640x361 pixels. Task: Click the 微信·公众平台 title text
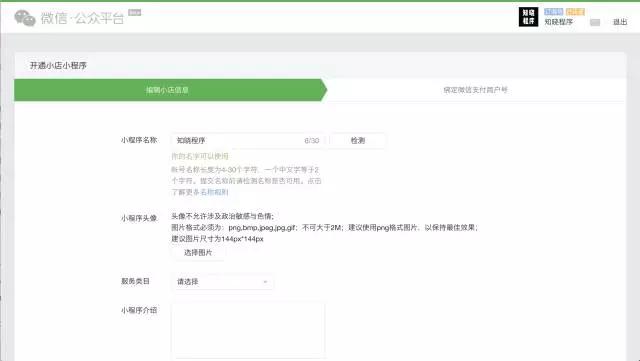tap(82, 18)
